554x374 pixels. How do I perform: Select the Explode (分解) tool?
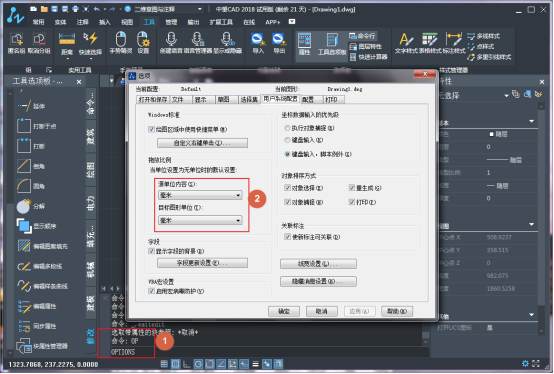31,206
